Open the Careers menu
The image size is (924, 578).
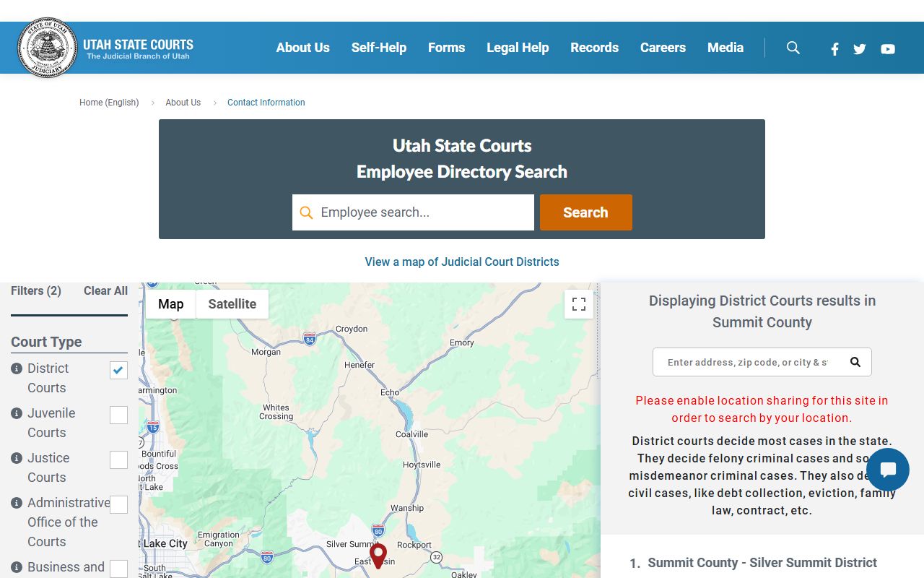(x=663, y=48)
